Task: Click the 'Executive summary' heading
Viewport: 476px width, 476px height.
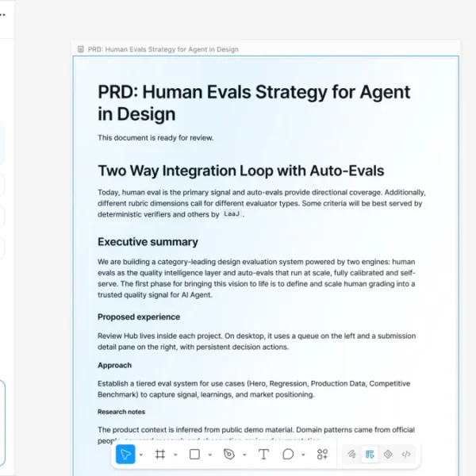Action: point(148,242)
